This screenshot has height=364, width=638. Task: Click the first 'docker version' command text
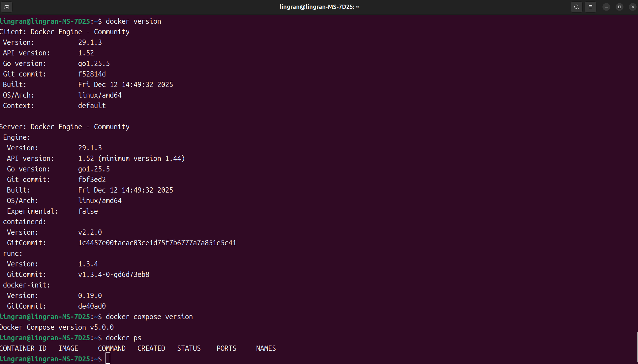click(x=133, y=21)
